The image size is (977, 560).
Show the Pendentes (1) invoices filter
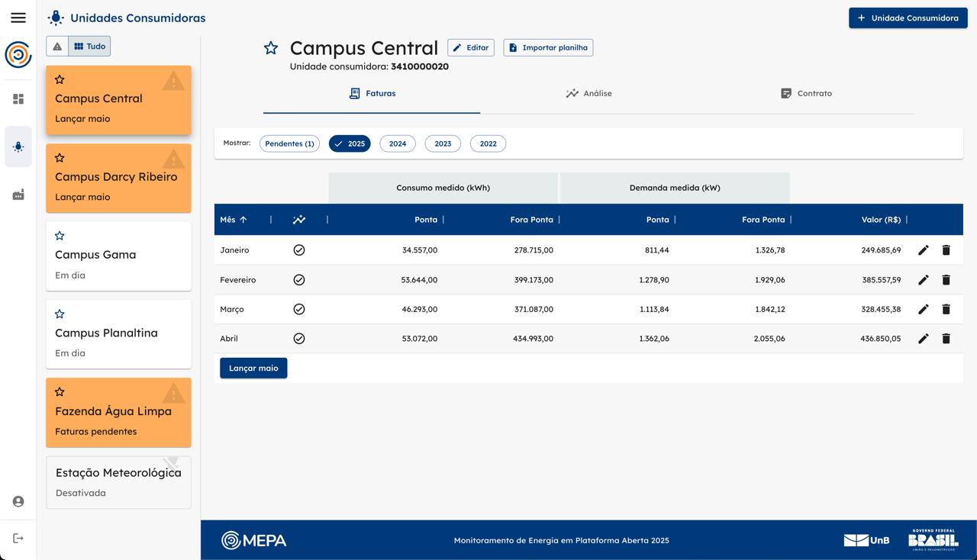(x=289, y=143)
